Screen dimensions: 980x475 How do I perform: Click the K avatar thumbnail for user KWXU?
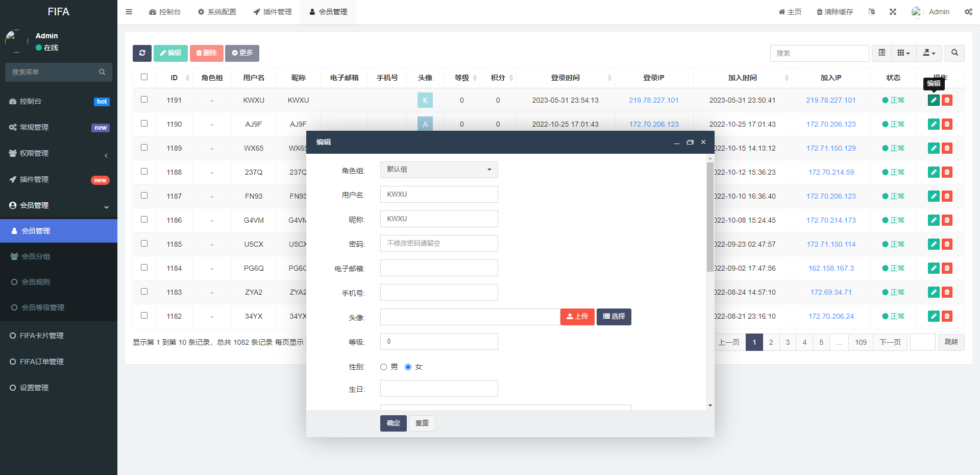click(x=425, y=100)
